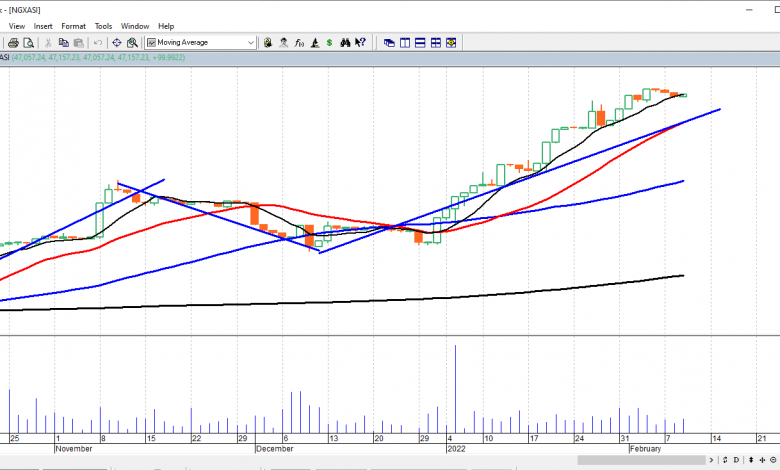Click the tile windows in columns icon
This screenshot has width=780, height=470.
[x=404, y=43]
